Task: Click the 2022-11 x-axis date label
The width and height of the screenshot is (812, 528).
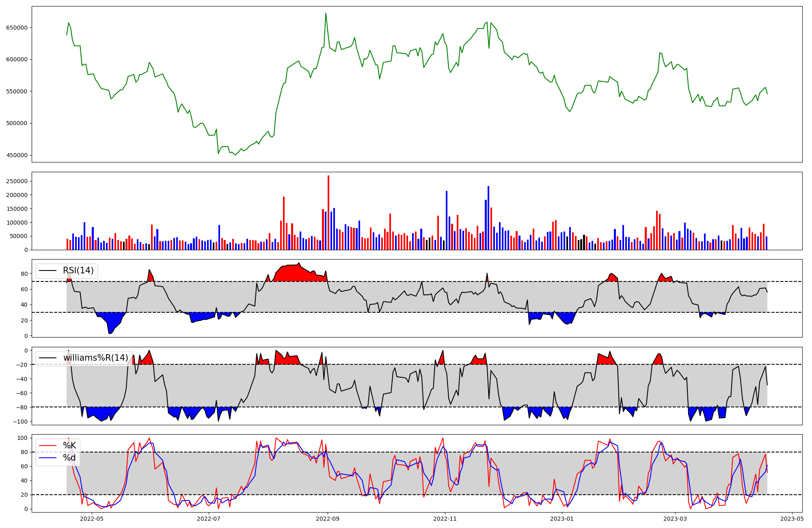Action: pos(445,519)
